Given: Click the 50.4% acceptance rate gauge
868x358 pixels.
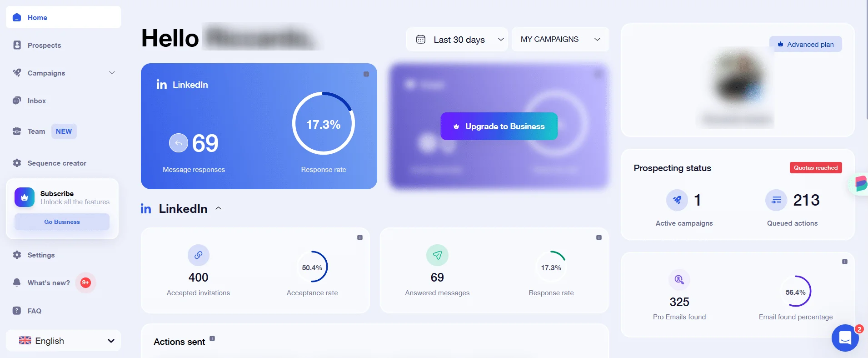Looking at the screenshot, I should pyautogui.click(x=312, y=267).
